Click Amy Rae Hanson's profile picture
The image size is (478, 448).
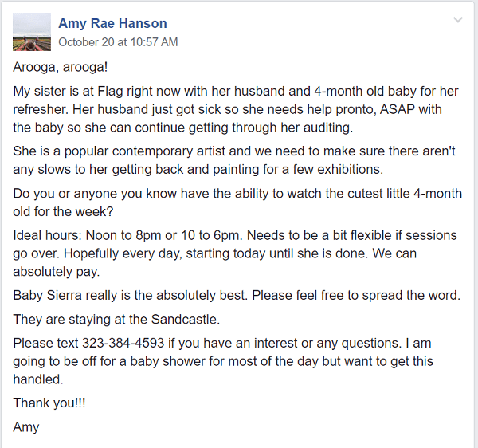click(32, 32)
